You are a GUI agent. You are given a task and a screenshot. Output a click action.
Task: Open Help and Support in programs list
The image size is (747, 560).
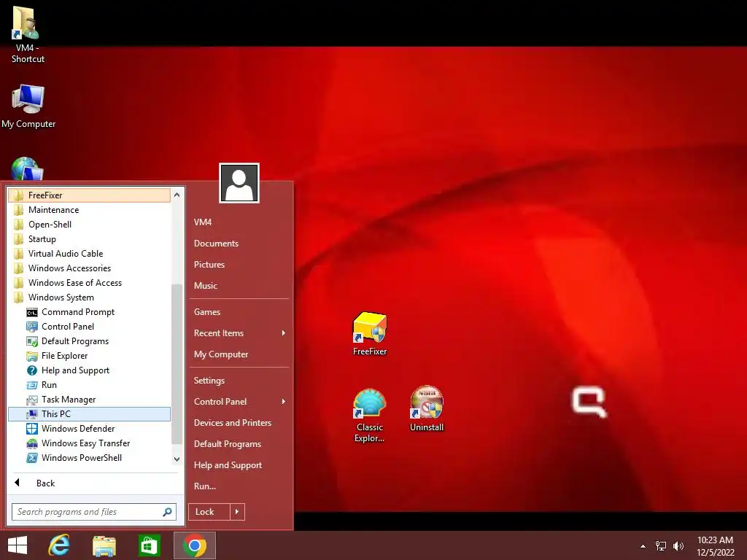pos(89,370)
